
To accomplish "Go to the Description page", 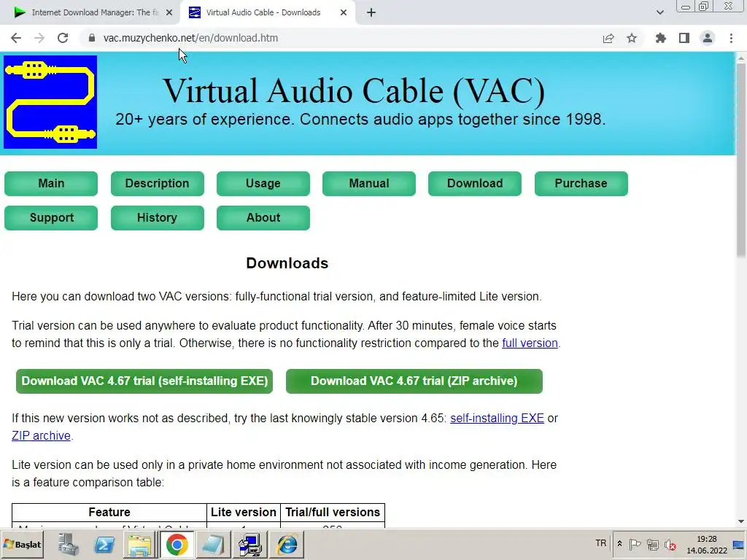I will tap(158, 183).
